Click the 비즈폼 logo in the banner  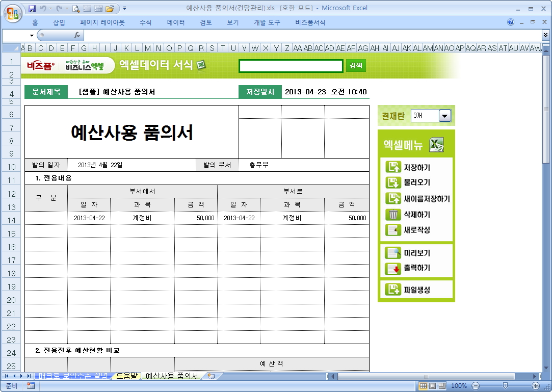40,66
